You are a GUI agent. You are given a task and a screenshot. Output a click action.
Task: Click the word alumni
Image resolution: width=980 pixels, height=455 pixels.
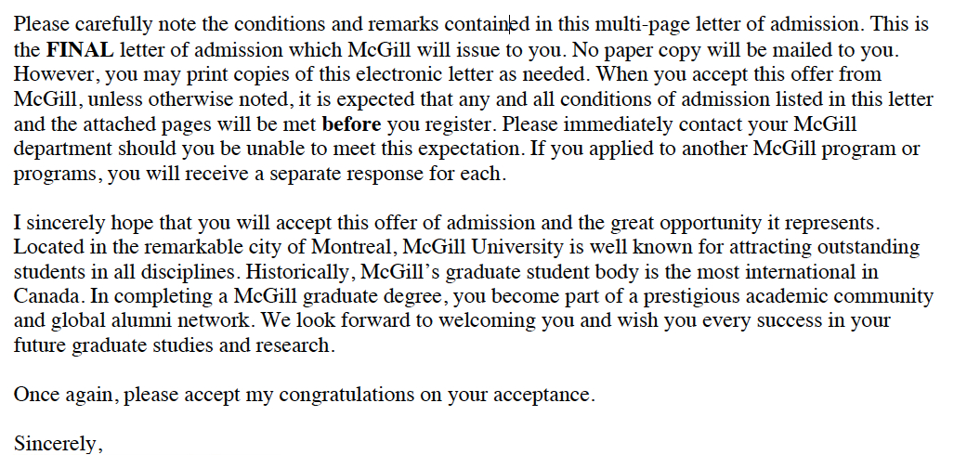tap(141, 320)
